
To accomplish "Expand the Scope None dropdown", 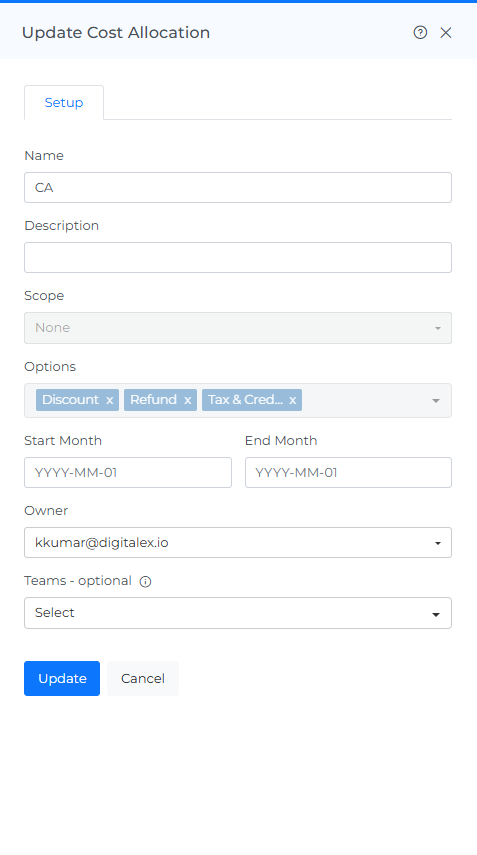I will tap(238, 328).
